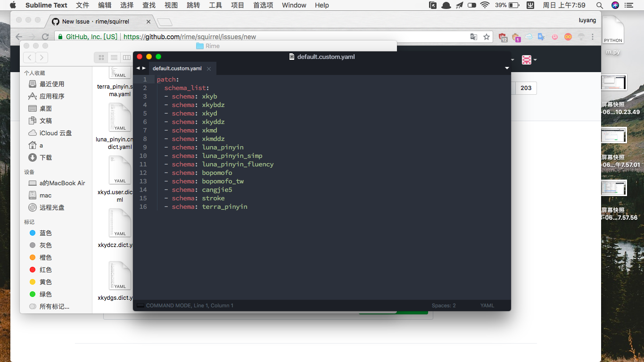Open the 文件 menu
Viewport: 644px width, 362px height.
coord(83,5)
